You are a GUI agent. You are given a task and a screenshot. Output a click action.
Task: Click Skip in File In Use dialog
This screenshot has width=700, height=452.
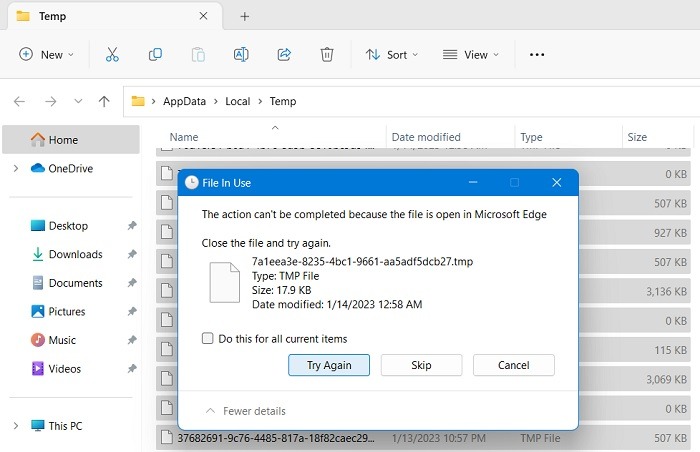(421, 365)
